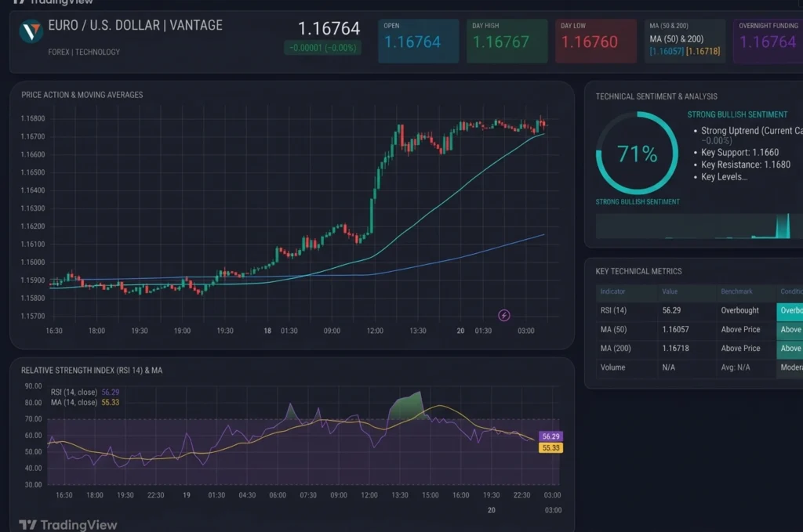803x532 pixels.
Task: Open the TradingView logo at the bottom left
Action: (68, 525)
